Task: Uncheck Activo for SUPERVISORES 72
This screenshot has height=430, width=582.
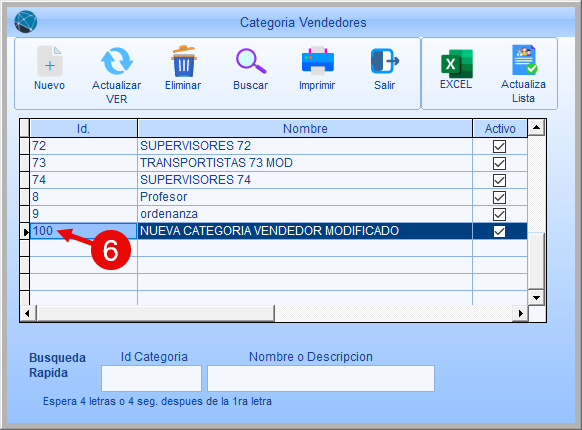Action: pyautogui.click(x=499, y=146)
